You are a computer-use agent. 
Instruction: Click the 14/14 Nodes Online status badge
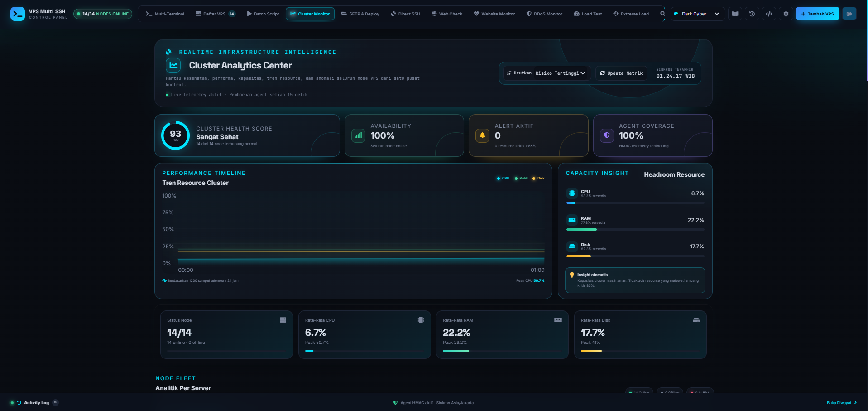[x=103, y=14]
